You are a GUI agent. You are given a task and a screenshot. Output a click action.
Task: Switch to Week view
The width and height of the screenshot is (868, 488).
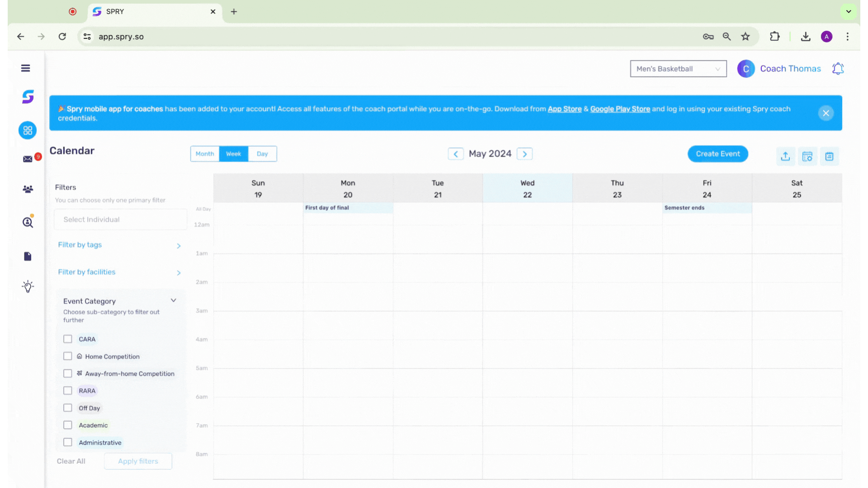tap(234, 154)
